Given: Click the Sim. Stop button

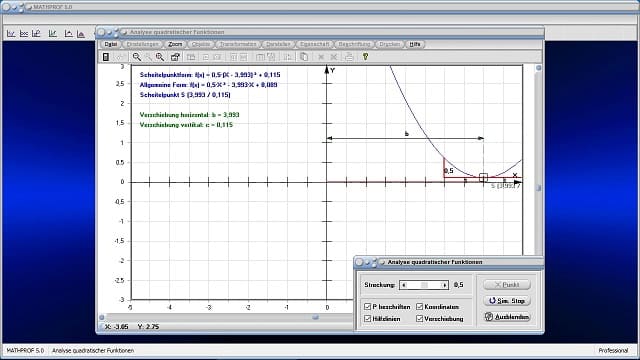Looking at the screenshot, I should tap(507, 300).
